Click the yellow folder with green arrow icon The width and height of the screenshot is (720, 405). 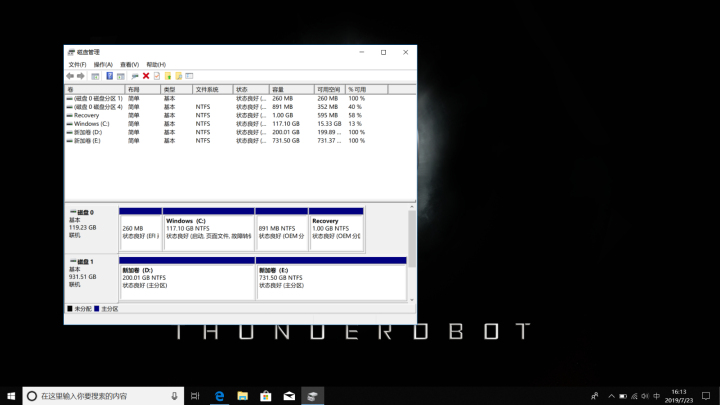168,76
